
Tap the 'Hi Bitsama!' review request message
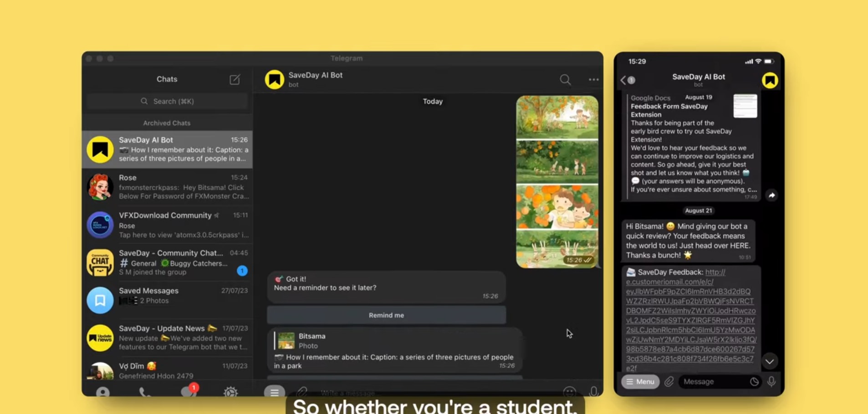689,241
